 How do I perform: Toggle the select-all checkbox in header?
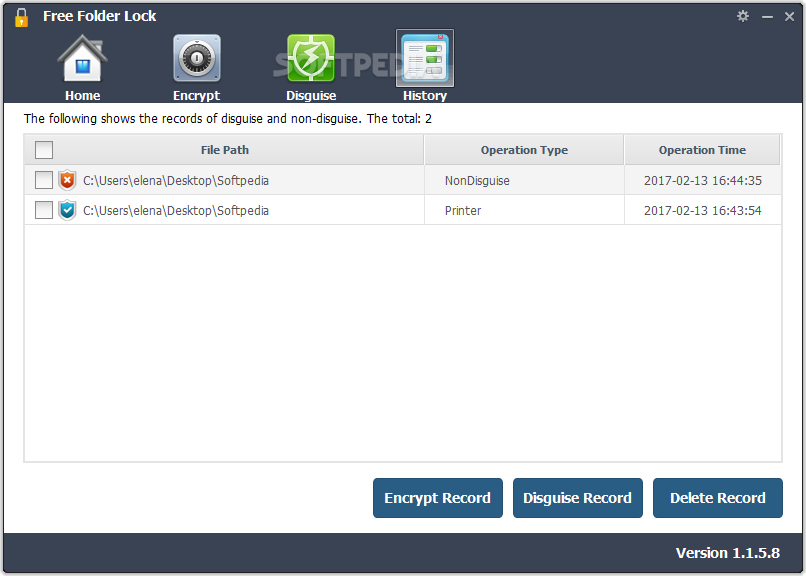[44, 150]
